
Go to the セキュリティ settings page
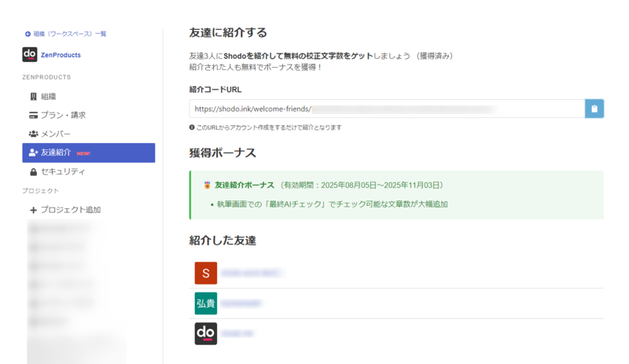tap(89, 171)
